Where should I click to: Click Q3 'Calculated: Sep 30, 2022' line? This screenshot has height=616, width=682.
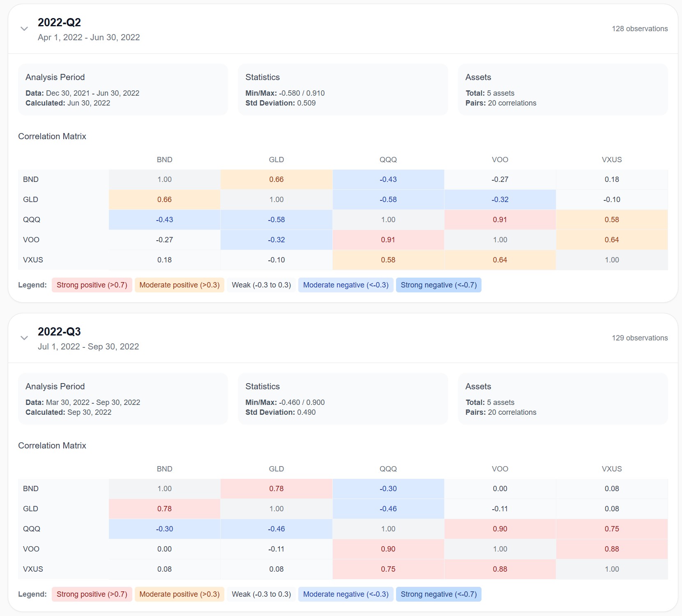[x=69, y=412]
